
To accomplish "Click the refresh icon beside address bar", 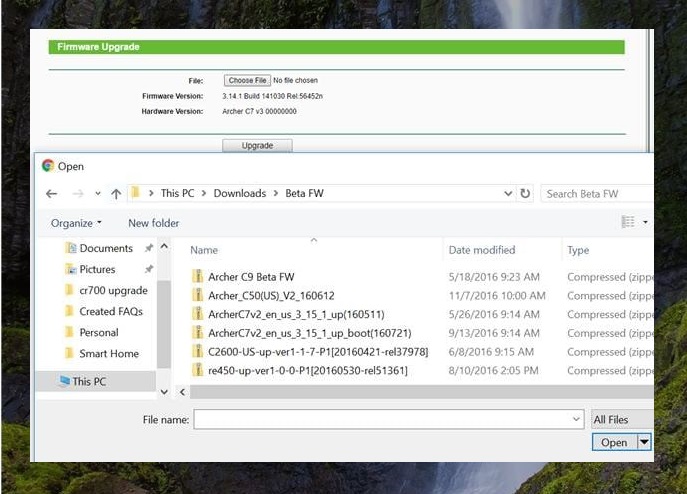I will pyautogui.click(x=526, y=193).
